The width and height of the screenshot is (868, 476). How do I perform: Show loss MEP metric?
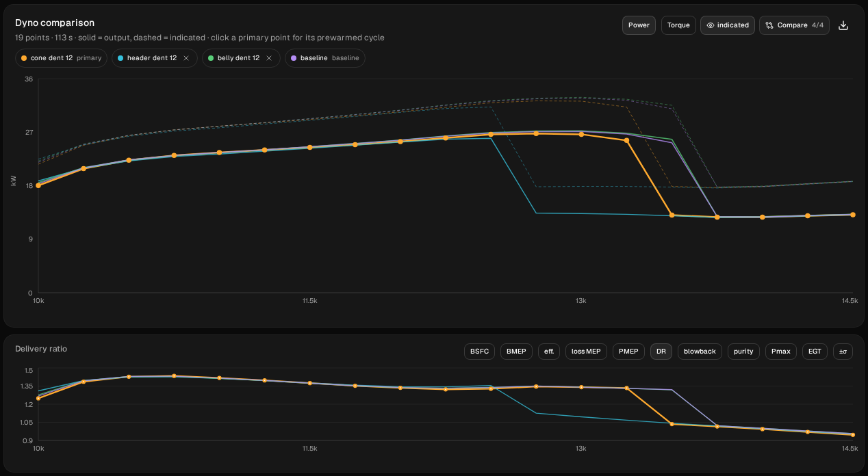(586, 352)
